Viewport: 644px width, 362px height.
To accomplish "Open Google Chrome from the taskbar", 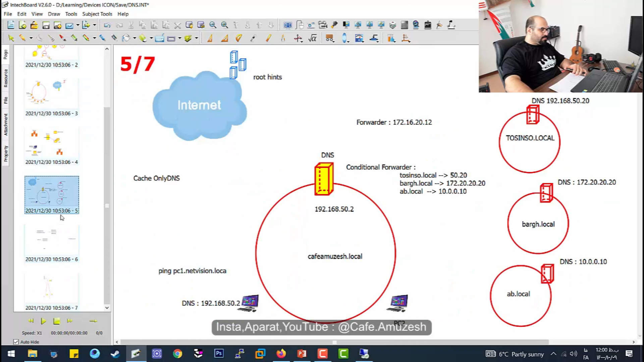I will click(177, 354).
